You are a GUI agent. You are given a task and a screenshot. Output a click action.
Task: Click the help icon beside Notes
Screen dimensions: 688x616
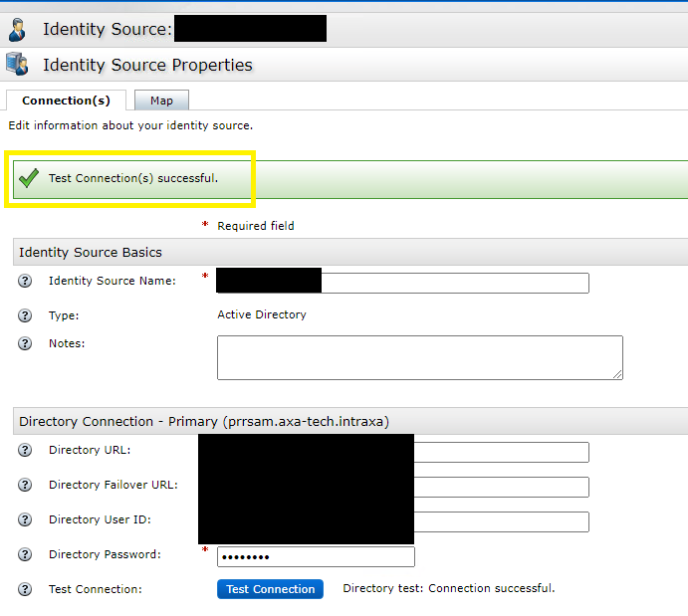pos(26,344)
